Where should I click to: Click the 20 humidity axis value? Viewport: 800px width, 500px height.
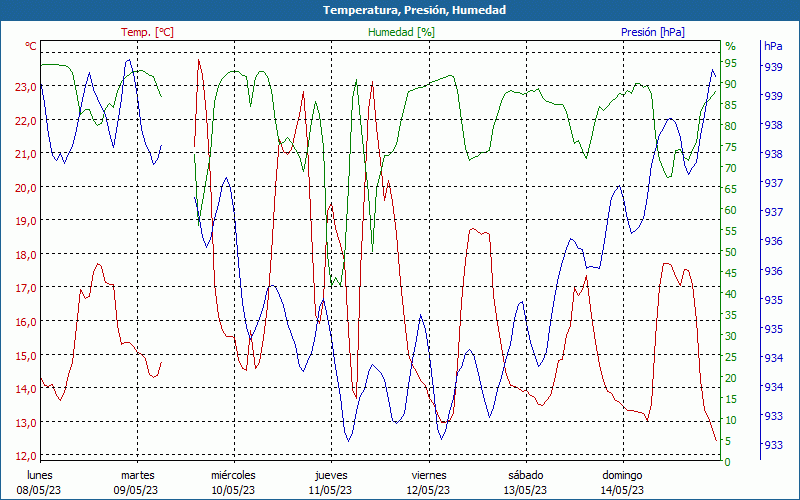731,378
